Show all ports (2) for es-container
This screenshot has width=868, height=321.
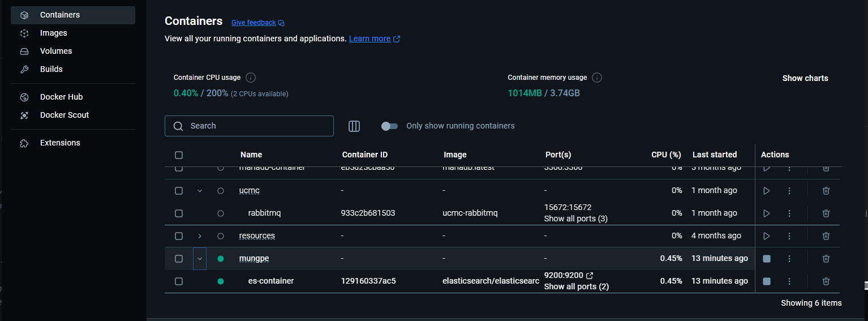pos(576,286)
